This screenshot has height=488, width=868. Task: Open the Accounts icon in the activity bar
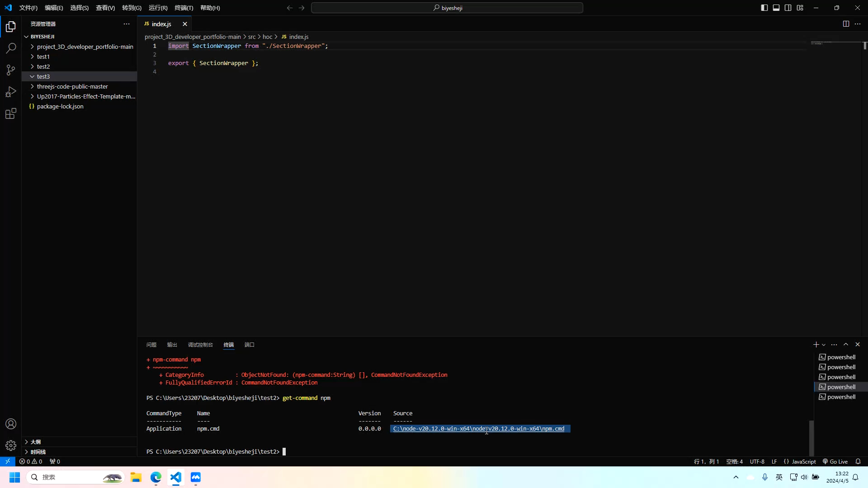coord(10,424)
